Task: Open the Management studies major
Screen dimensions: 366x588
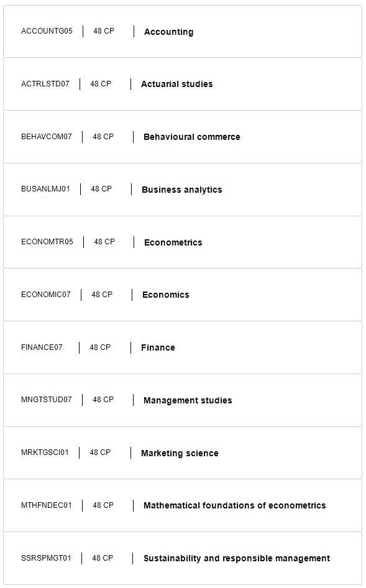Action: click(188, 400)
